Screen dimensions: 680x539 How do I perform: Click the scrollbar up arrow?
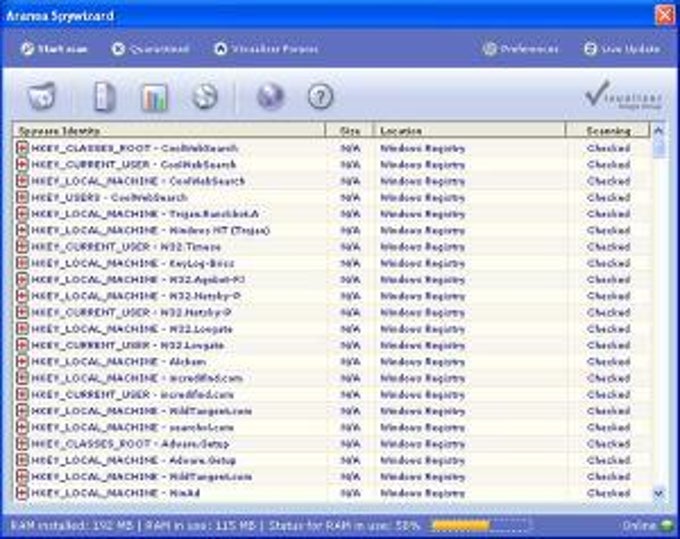point(658,130)
